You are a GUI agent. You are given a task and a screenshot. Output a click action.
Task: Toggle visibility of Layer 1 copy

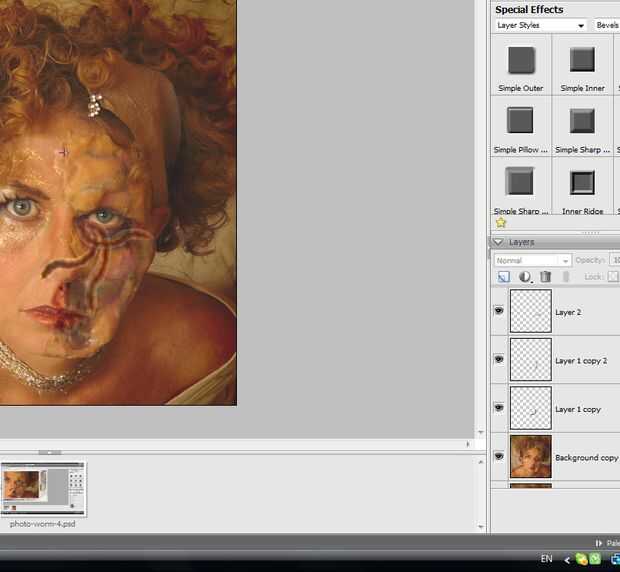[499, 408]
